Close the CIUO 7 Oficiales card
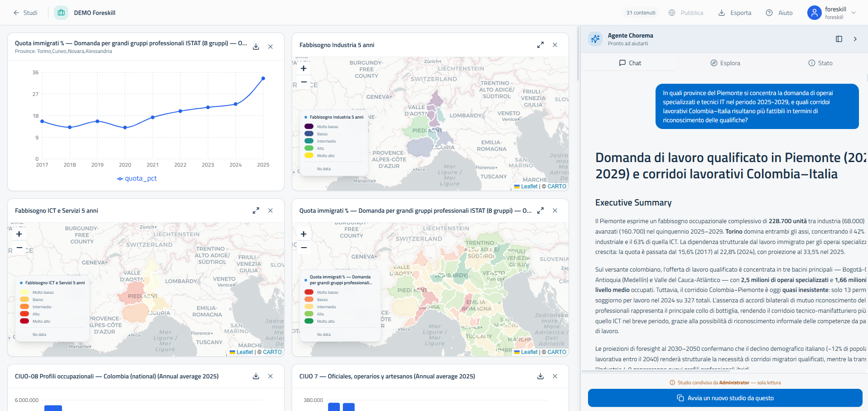The width and height of the screenshot is (868, 411). click(x=555, y=376)
